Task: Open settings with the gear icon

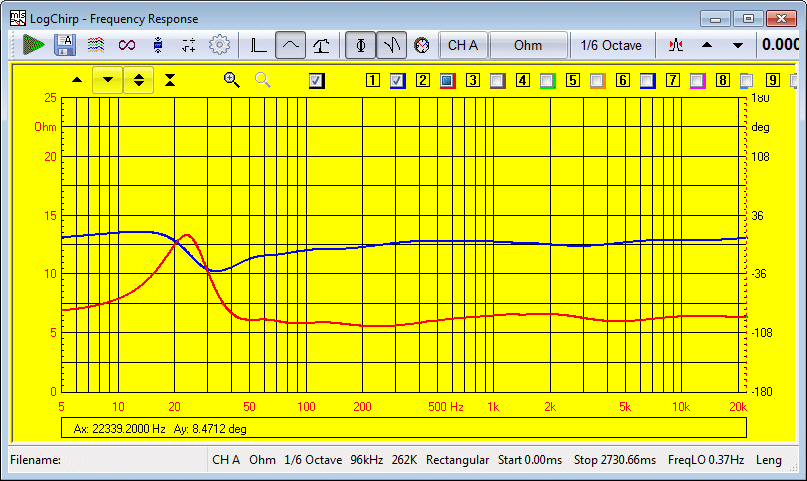Action: [219, 45]
